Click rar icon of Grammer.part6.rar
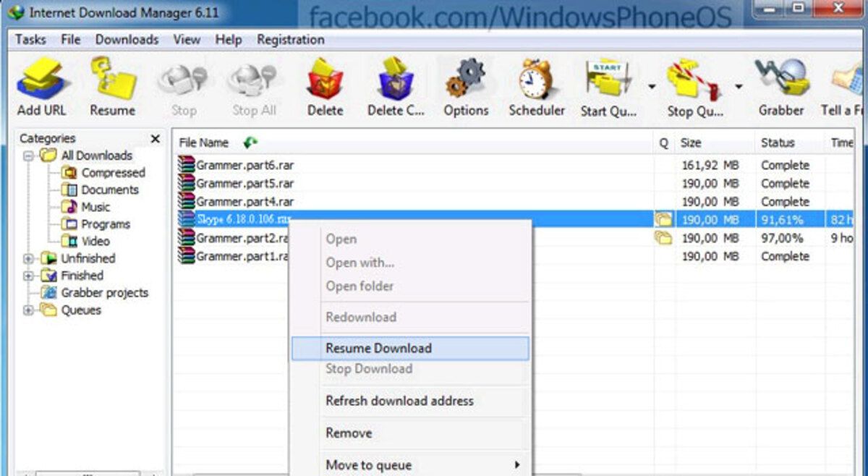Viewport: 868px width, 476px height. 187,165
